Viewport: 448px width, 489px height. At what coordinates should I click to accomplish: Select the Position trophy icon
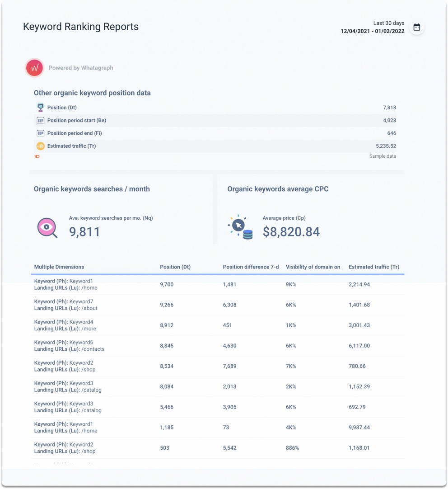[40, 108]
